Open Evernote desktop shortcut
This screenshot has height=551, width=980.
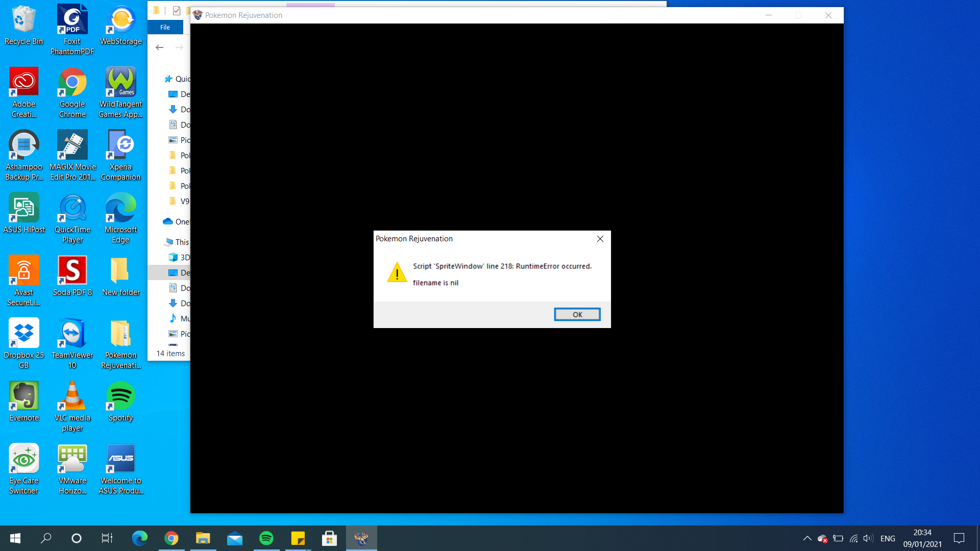(x=23, y=402)
